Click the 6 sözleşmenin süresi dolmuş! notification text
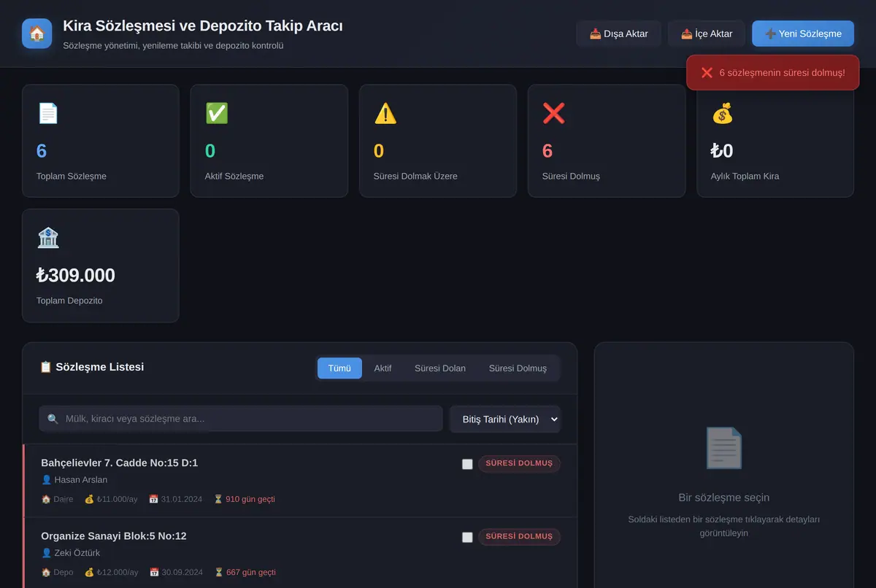 [783, 73]
